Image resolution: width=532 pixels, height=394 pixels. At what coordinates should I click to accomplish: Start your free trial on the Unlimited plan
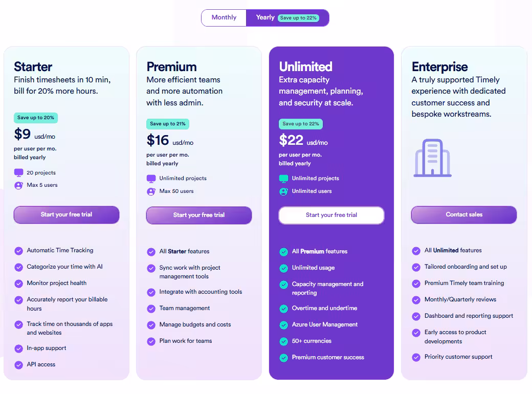coord(331,215)
